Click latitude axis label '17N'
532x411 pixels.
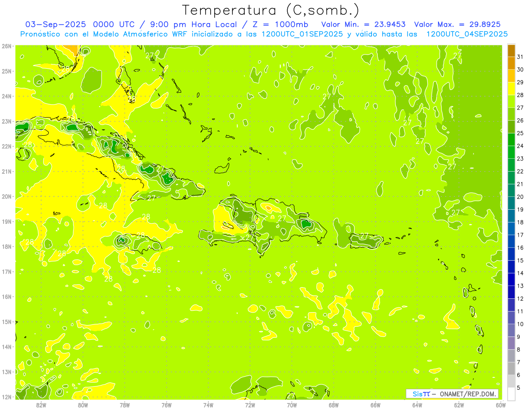click(x=7, y=272)
